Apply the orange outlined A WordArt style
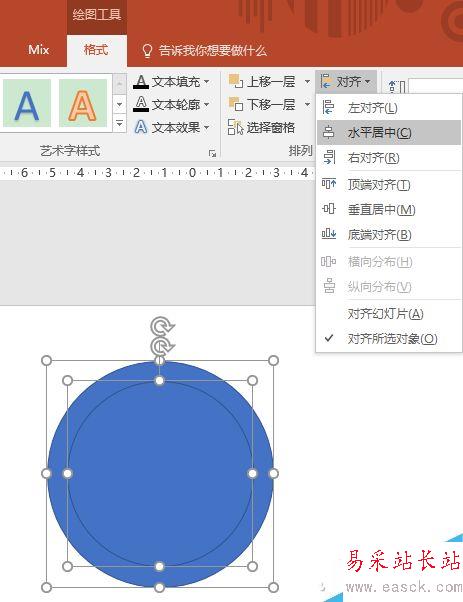 (x=83, y=103)
